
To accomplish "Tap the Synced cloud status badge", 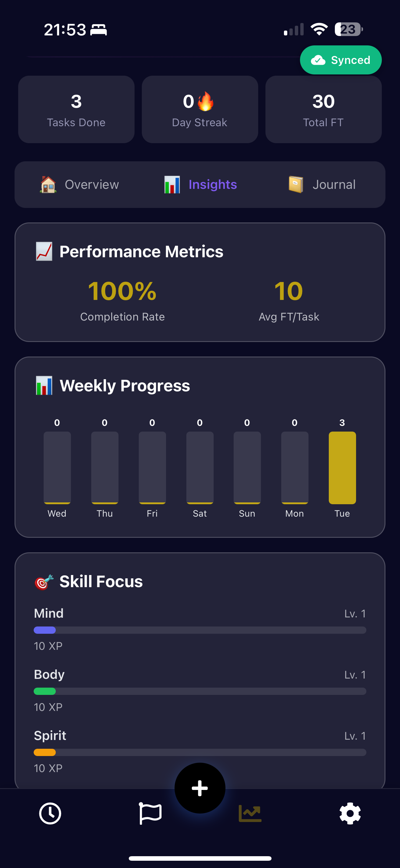I will point(340,60).
